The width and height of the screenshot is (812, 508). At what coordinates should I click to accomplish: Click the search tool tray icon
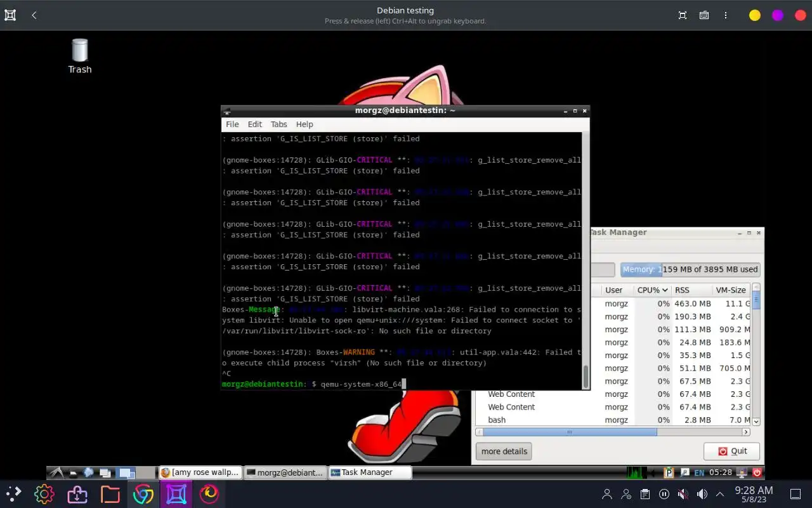684,472
